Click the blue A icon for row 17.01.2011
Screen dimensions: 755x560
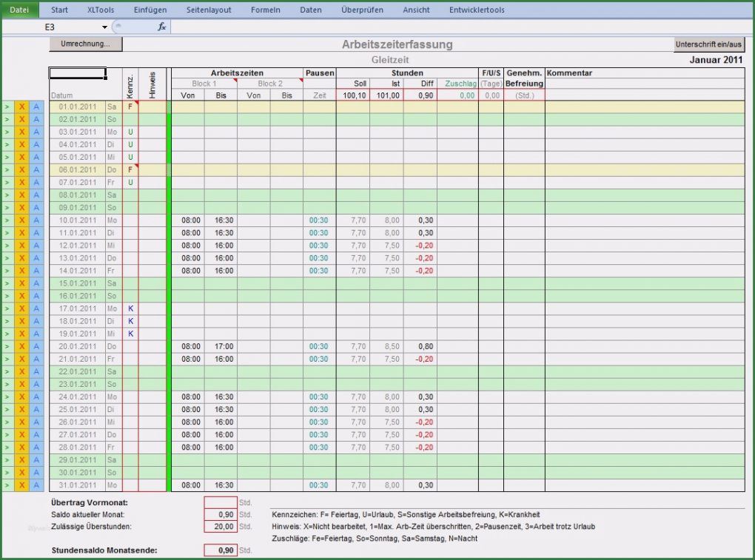click(x=36, y=308)
